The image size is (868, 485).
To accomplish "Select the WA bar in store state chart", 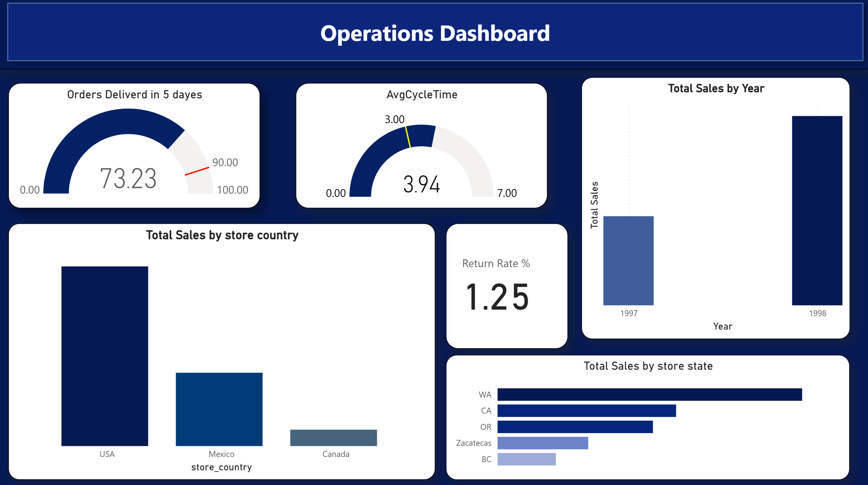I will pyautogui.click(x=650, y=394).
